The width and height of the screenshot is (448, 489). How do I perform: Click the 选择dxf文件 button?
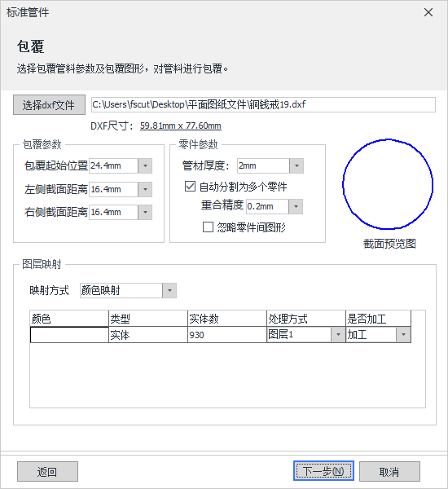pyautogui.click(x=49, y=105)
